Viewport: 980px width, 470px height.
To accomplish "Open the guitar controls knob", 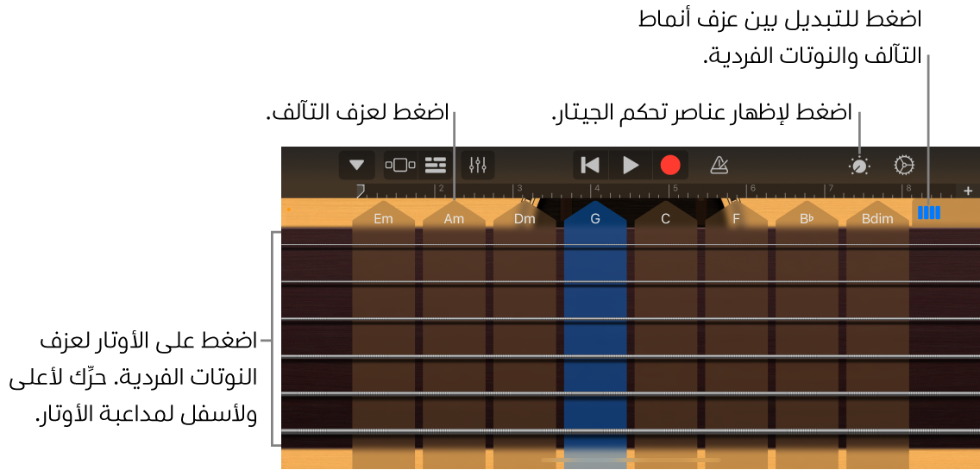I will [859, 166].
